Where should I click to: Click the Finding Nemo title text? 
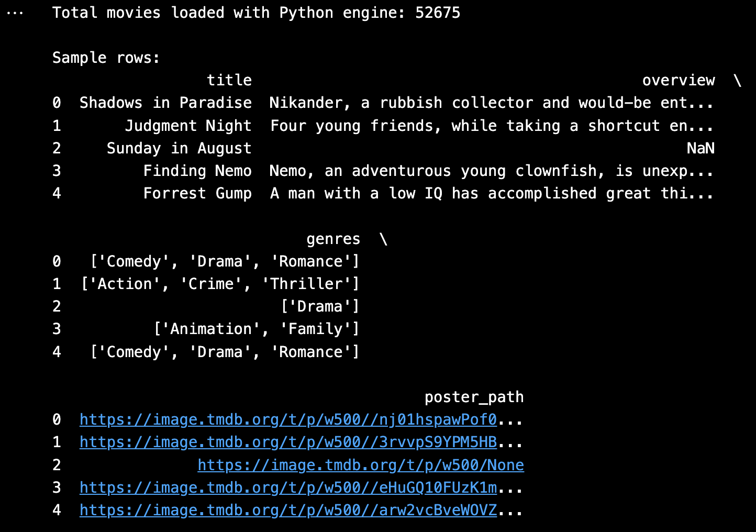tap(197, 171)
